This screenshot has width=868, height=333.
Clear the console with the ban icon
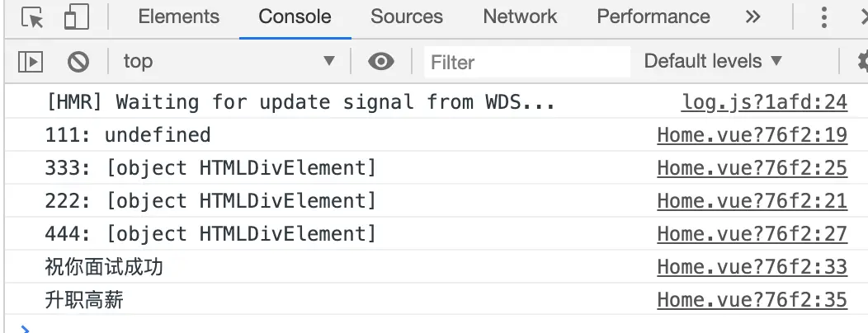pos(78,61)
